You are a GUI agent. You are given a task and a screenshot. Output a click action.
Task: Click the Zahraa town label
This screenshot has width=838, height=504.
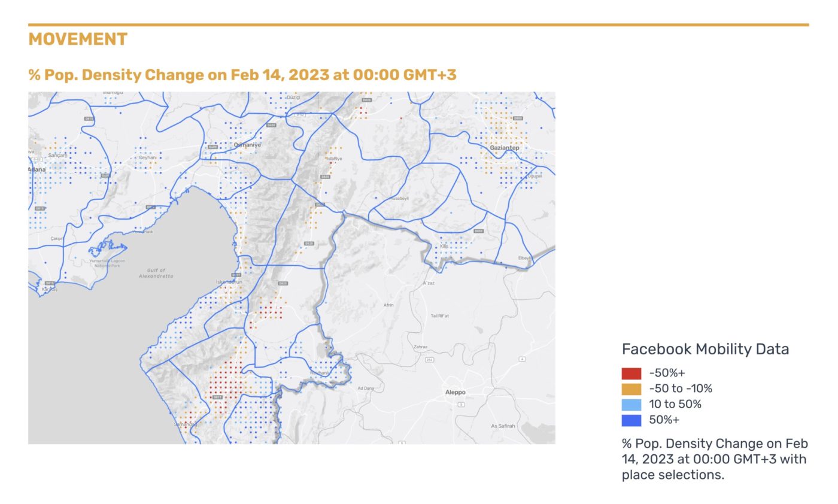[x=421, y=347]
